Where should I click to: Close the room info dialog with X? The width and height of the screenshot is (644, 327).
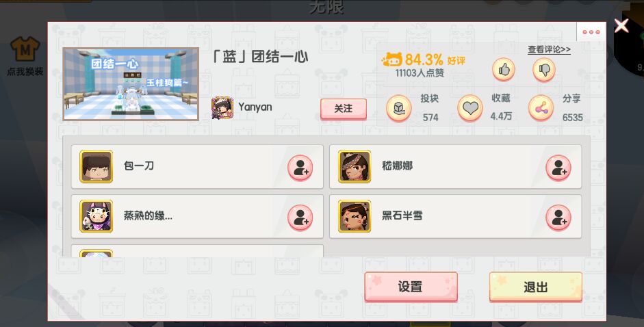pos(621,25)
